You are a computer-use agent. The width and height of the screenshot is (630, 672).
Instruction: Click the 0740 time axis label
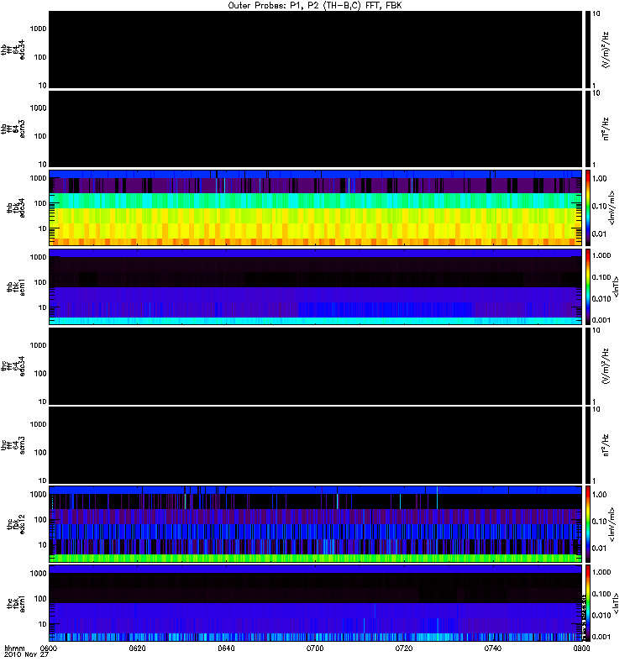pos(492,648)
